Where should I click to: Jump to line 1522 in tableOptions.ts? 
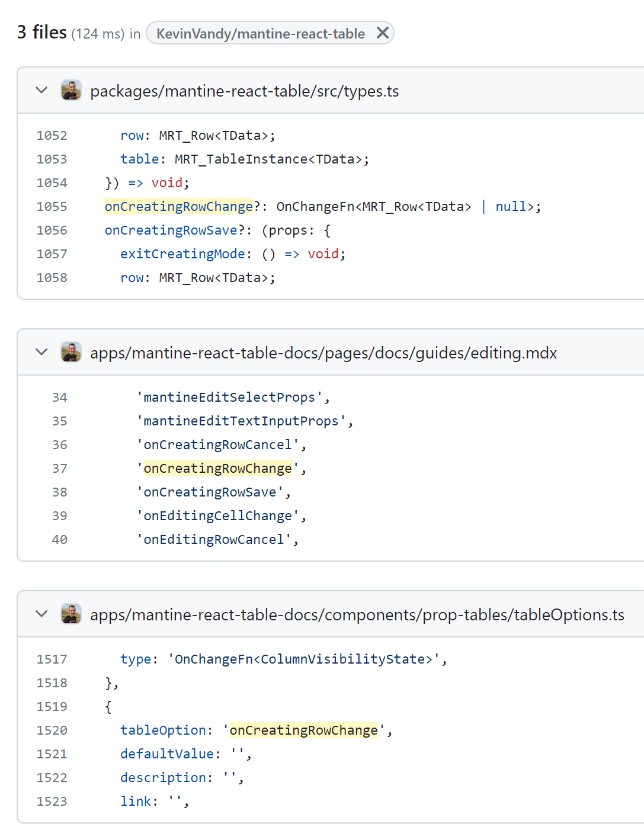pyautogui.click(x=52, y=778)
